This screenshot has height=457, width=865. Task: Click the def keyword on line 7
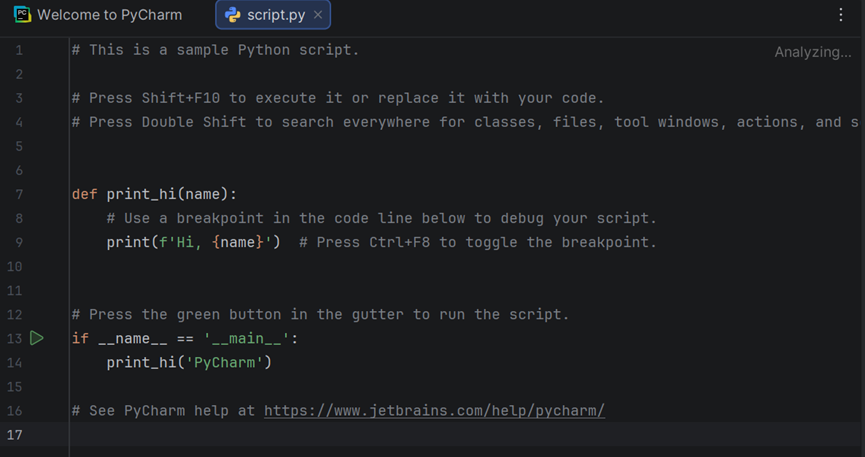84,194
